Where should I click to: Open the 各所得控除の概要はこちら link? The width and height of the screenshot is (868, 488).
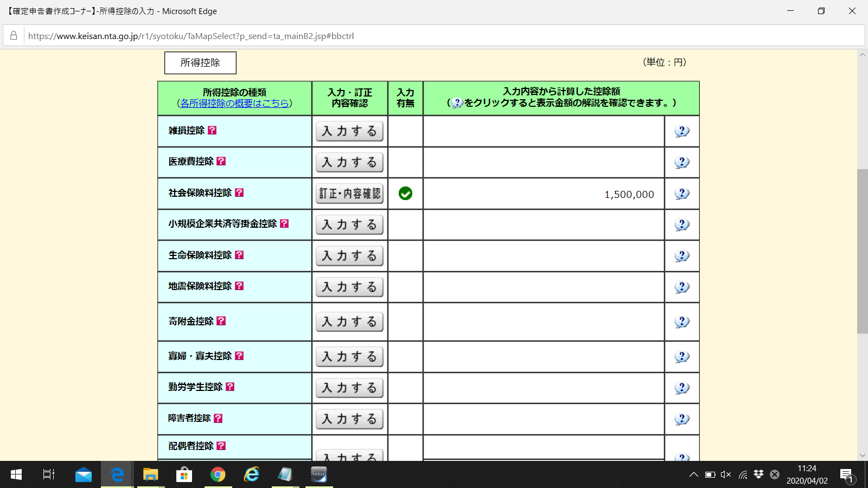(234, 103)
